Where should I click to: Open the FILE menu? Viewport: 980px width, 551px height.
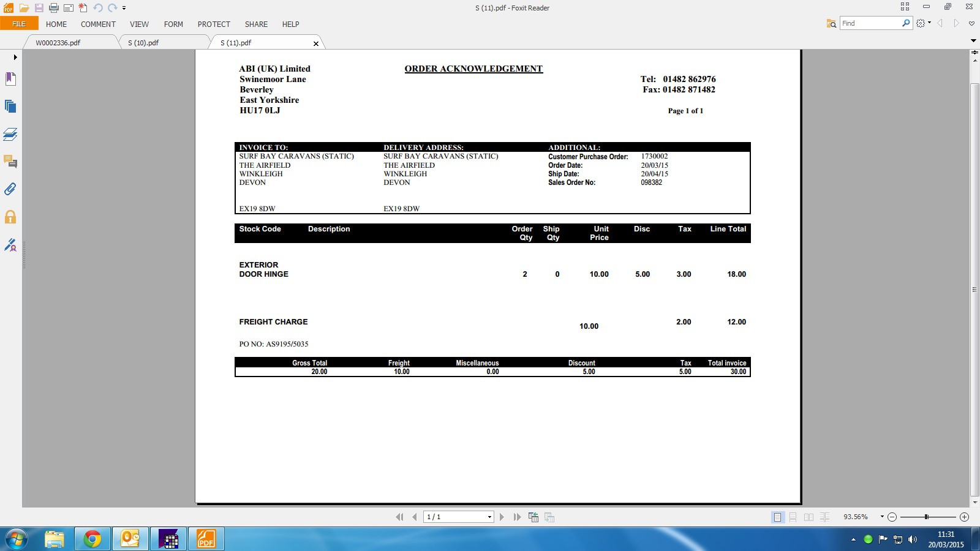(19, 24)
